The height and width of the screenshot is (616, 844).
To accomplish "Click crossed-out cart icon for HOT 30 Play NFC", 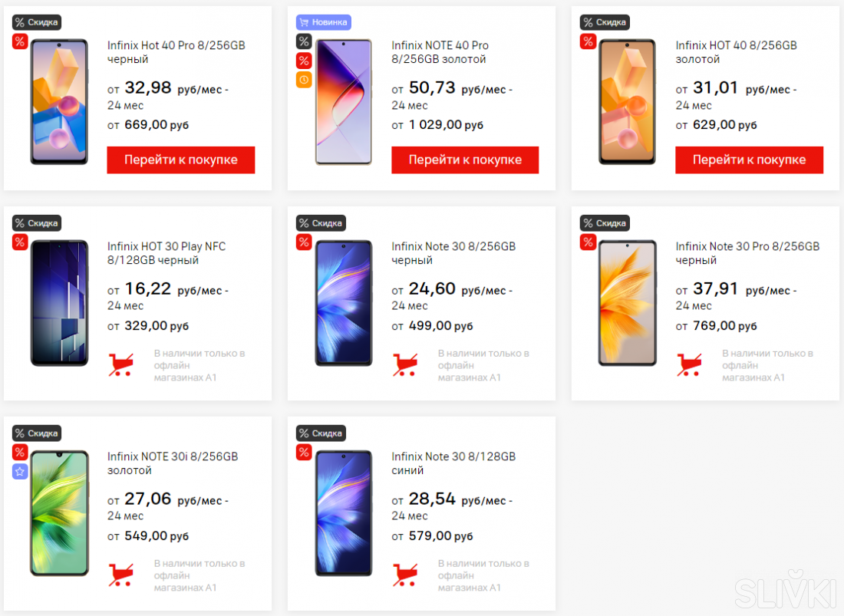I will 121,364.
